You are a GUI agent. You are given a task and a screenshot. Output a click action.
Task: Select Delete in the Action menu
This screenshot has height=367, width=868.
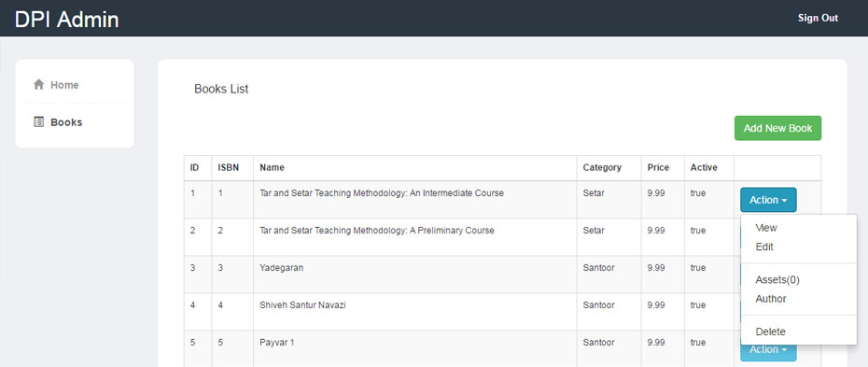[x=771, y=332]
